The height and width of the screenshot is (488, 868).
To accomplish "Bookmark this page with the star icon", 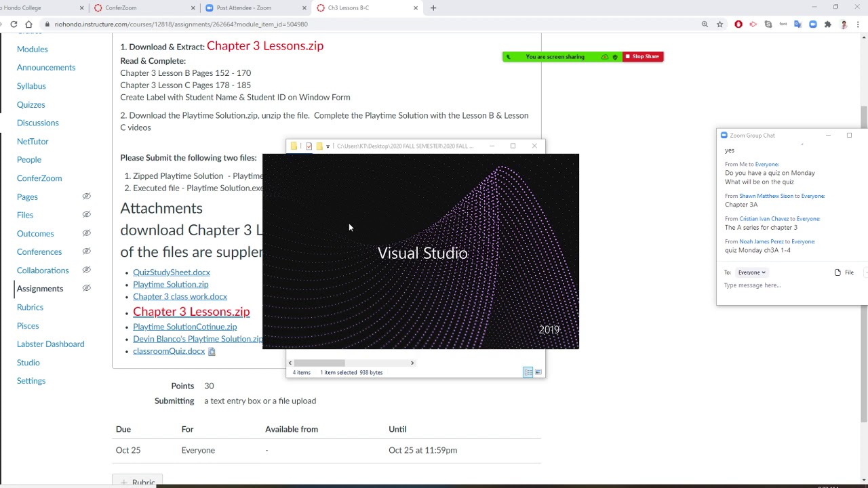I will 719,24.
